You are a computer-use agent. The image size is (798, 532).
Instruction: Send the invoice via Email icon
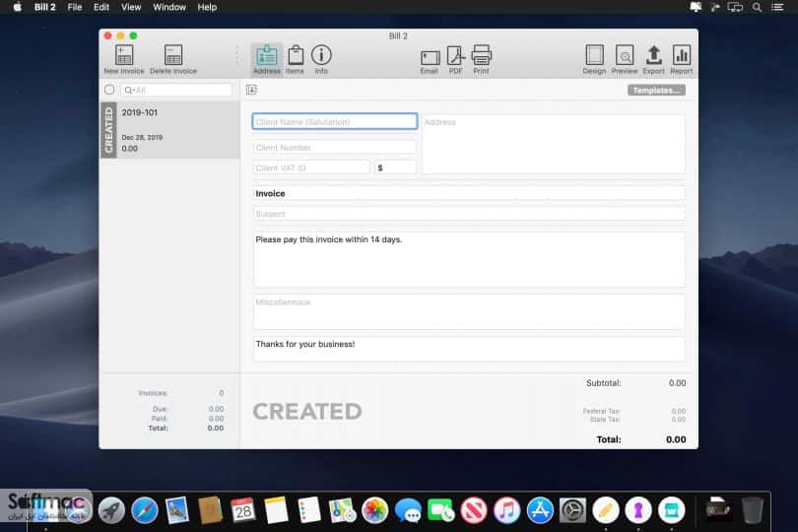pos(430,62)
